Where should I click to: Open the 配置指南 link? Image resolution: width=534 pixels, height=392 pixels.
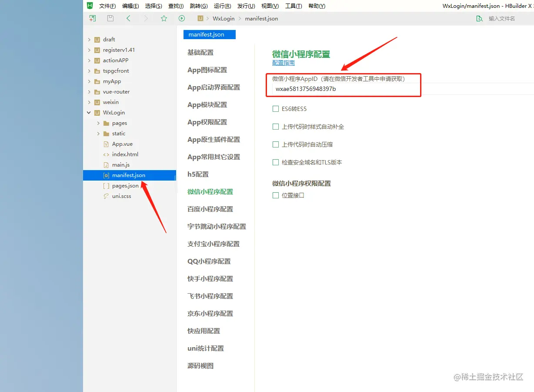[x=284, y=63]
